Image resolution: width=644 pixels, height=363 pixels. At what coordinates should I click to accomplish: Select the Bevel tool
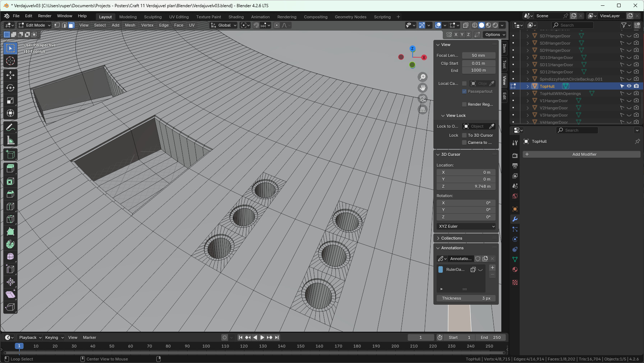pyautogui.click(x=10, y=194)
